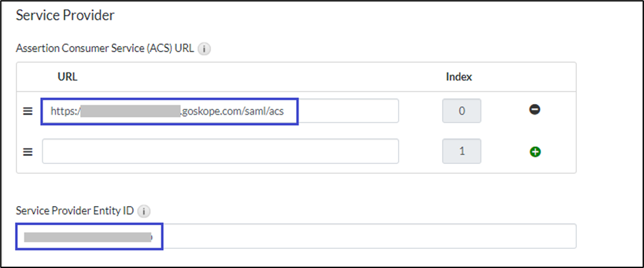
Task: Click the https:// prefix in the first URL field
Action: pyautogui.click(x=64, y=111)
